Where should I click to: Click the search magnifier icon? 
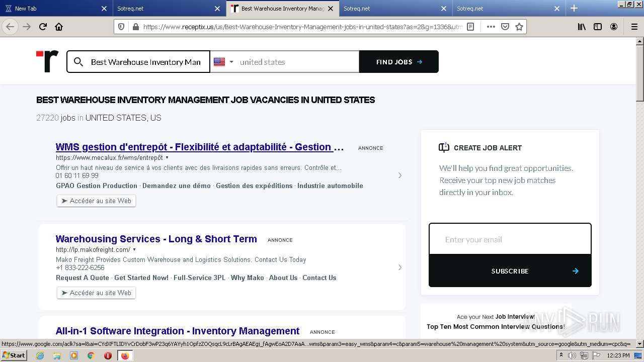[x=78, y=62]
